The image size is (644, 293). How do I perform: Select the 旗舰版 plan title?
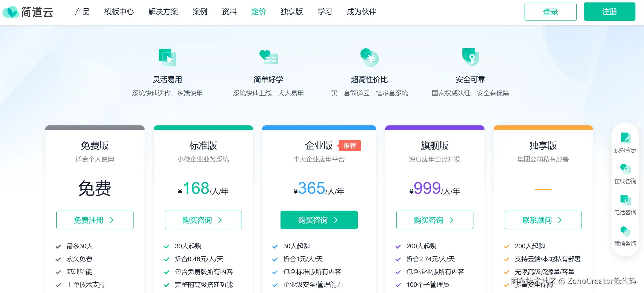435,146
